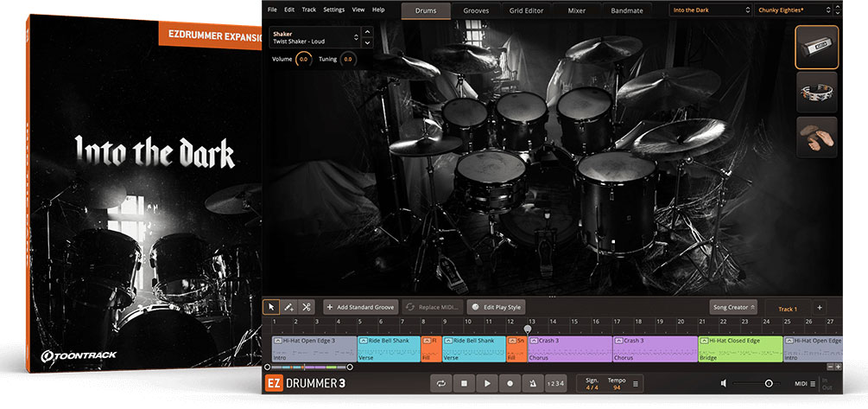Select previous instrument with up arrow

(368, 32)
